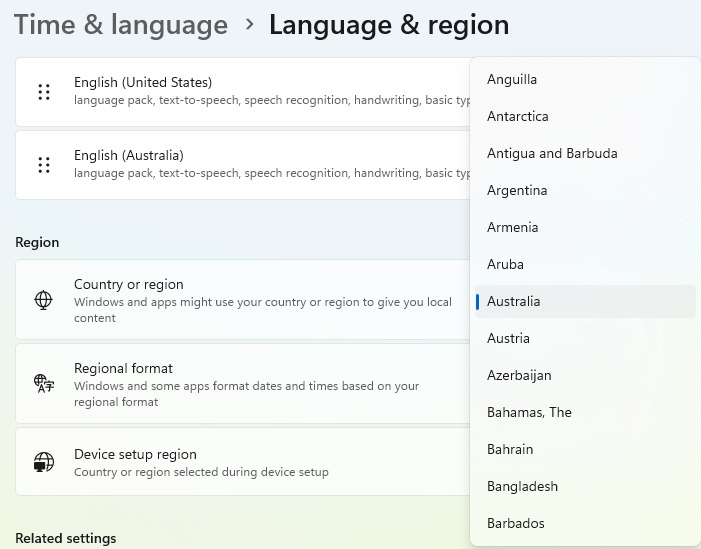Viewport: 701px width, 549px height.
Task: Select the highlighted Australia option
Action: 585,301
